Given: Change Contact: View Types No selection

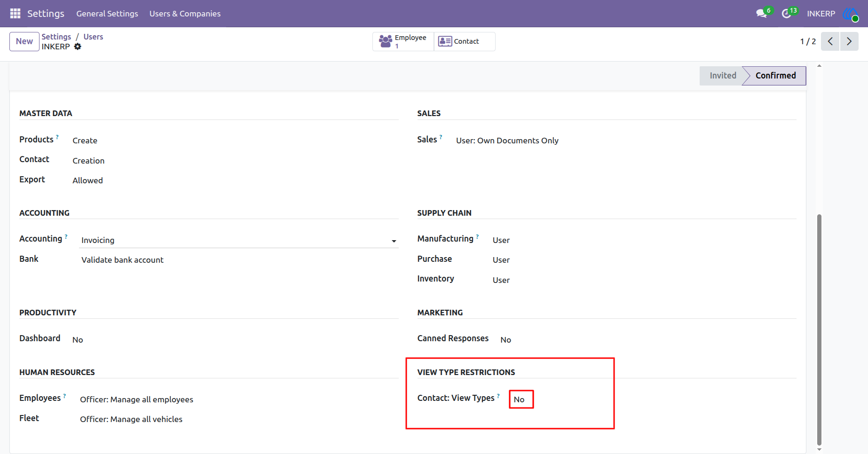Looking at the screenshot, I should [519, 399].
